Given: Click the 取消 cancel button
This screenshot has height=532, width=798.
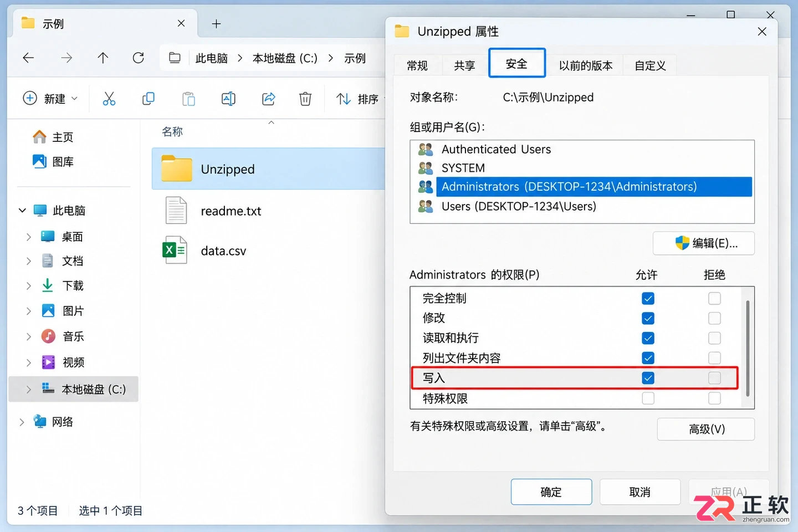Looking at the screenshot, I should [x=640, y=492].
